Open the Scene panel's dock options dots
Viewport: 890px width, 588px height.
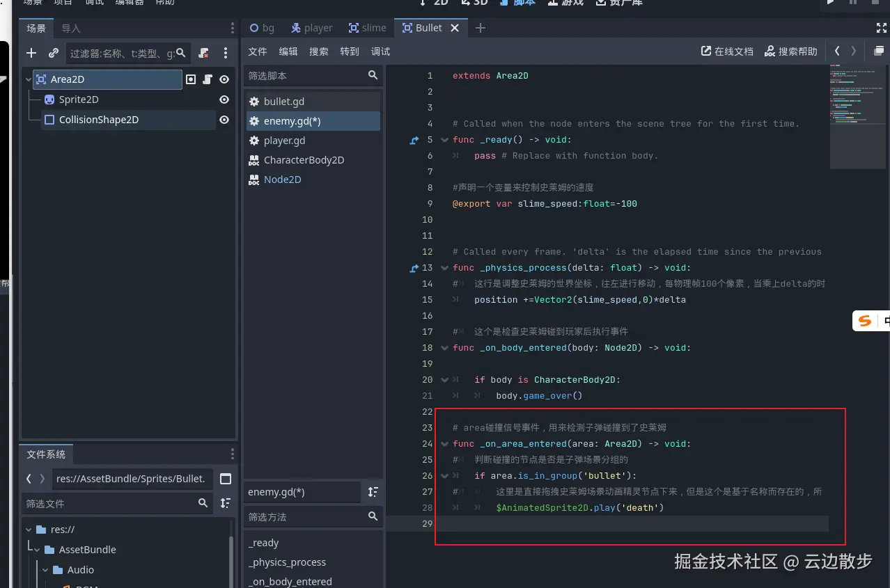click(x=233, y=28)
